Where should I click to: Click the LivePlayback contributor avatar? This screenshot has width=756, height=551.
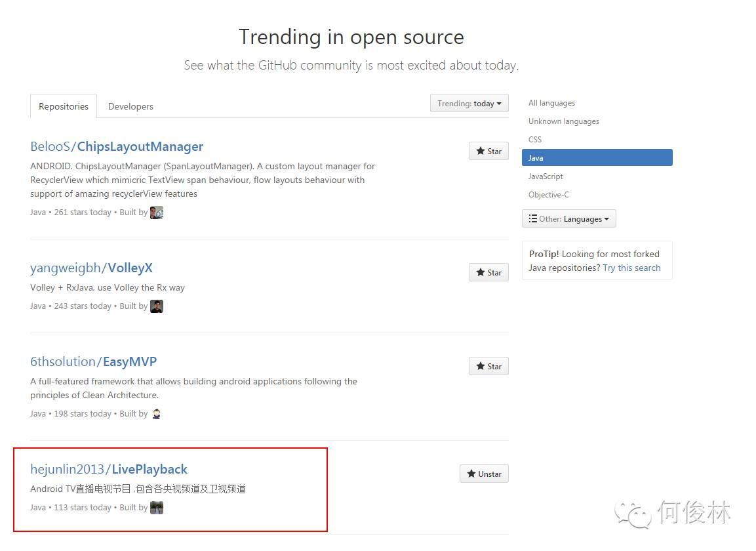pos(157,508)
